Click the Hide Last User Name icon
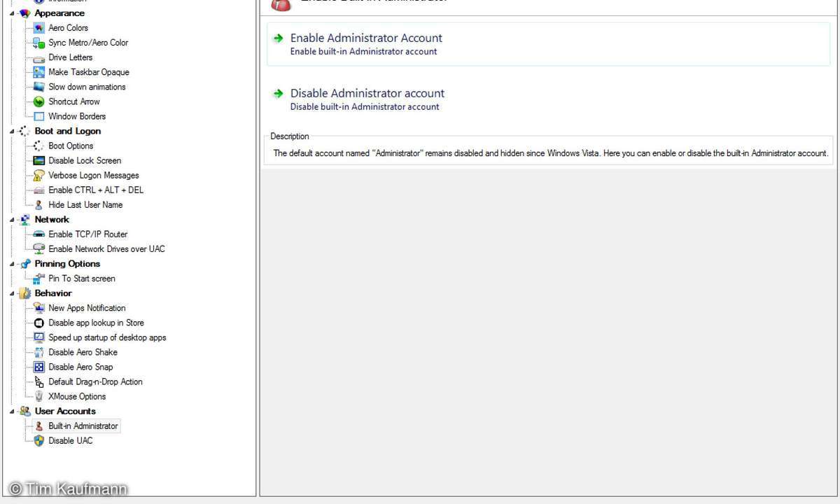Viewport: 840px width, 504px height. click(x=39, y=205)
